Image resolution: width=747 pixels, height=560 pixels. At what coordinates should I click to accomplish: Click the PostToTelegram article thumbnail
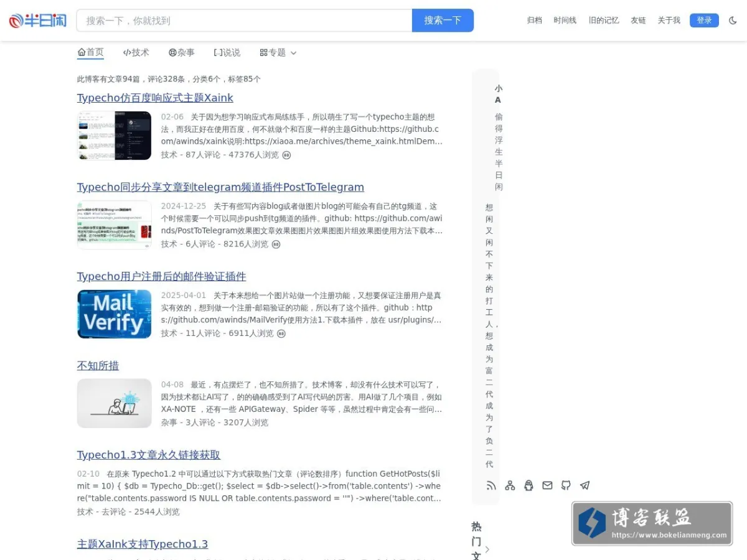[115, 225]
